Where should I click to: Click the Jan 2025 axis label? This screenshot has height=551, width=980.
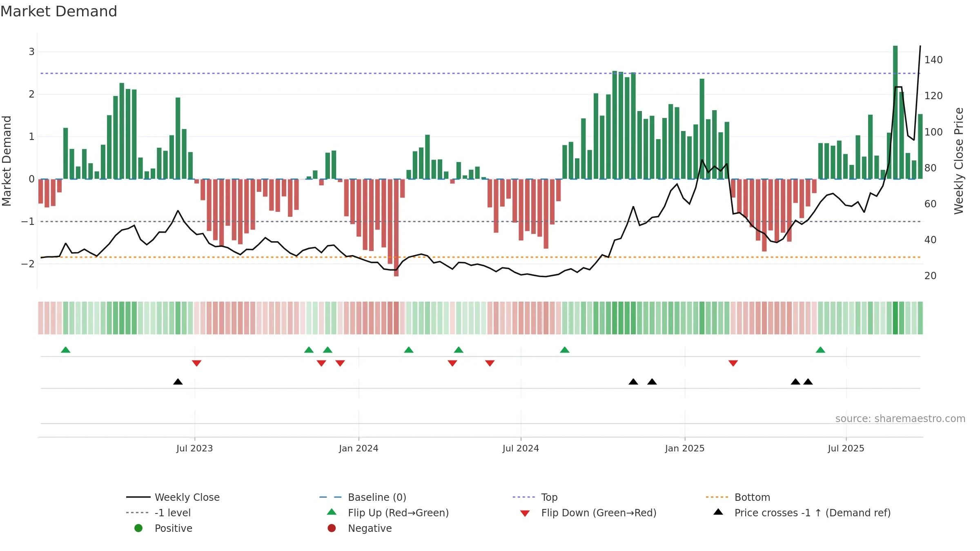685,449
